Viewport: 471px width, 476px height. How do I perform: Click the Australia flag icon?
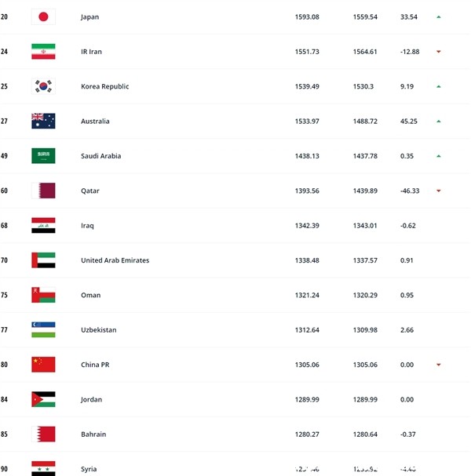[43, 121]
